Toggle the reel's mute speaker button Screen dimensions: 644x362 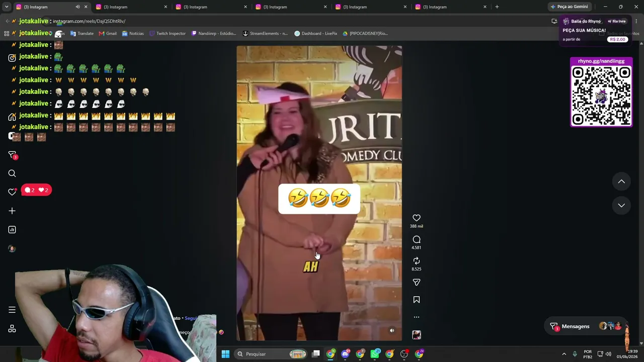392,330
